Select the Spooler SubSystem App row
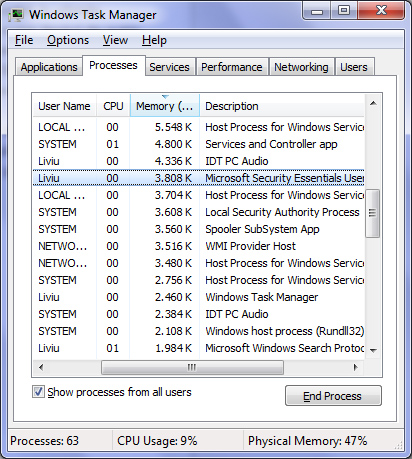This screenshot has width=412, height=459. click(x=199, y=229)
